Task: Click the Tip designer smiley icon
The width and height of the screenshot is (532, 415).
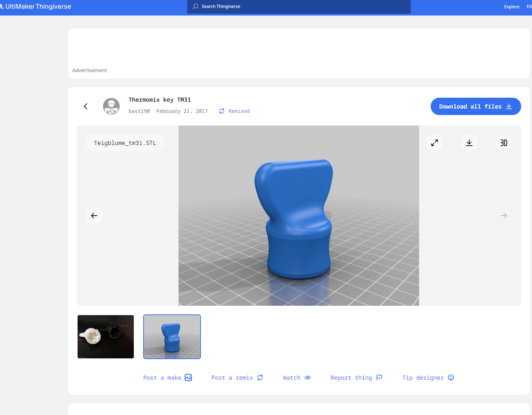Action: tap(451, 378)
